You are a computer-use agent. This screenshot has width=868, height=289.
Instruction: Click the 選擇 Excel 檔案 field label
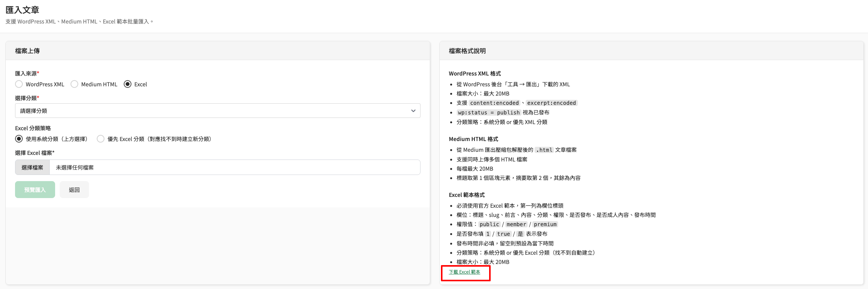[x=35, y=153]
